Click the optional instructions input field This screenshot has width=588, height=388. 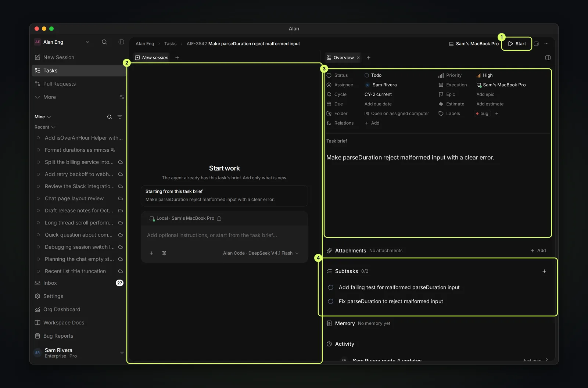224,235
